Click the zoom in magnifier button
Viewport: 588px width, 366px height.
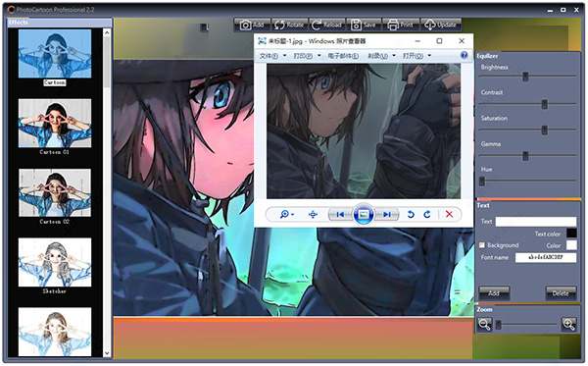(x=568, y=324)
